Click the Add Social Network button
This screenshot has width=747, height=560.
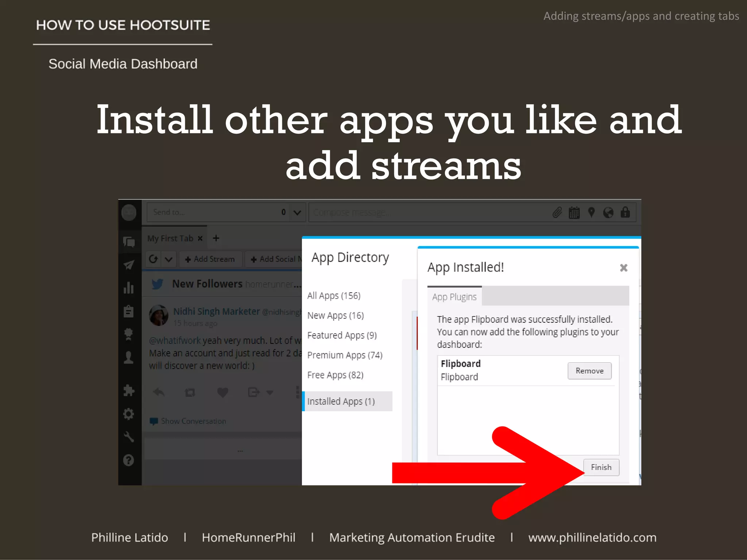click(274, 259)
